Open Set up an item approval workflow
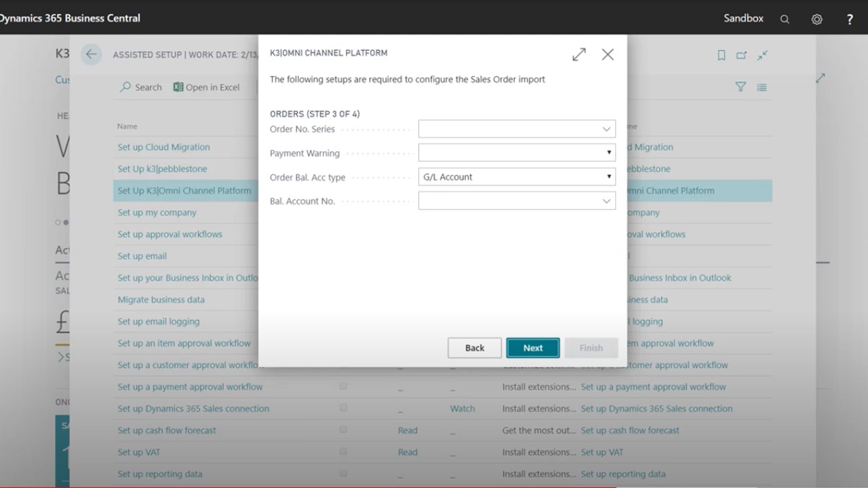The width and height of the screenshot is (868, 488). (x=184, y=343)
